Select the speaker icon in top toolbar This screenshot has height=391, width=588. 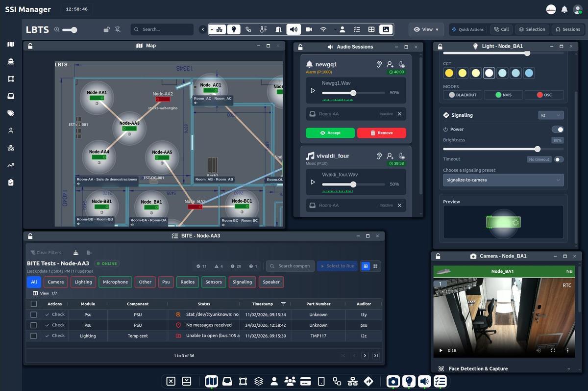click(x=294, y=29)
